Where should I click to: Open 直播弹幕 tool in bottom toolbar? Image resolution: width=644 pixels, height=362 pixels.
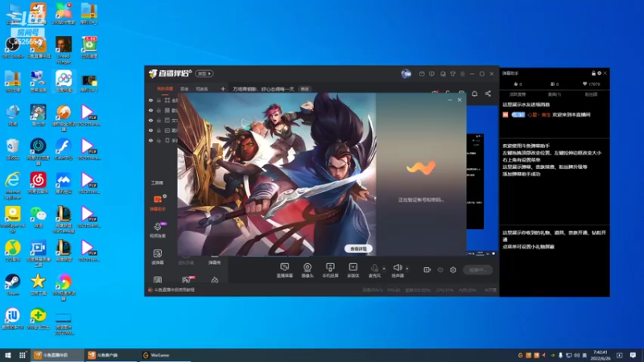pos(285,270)
